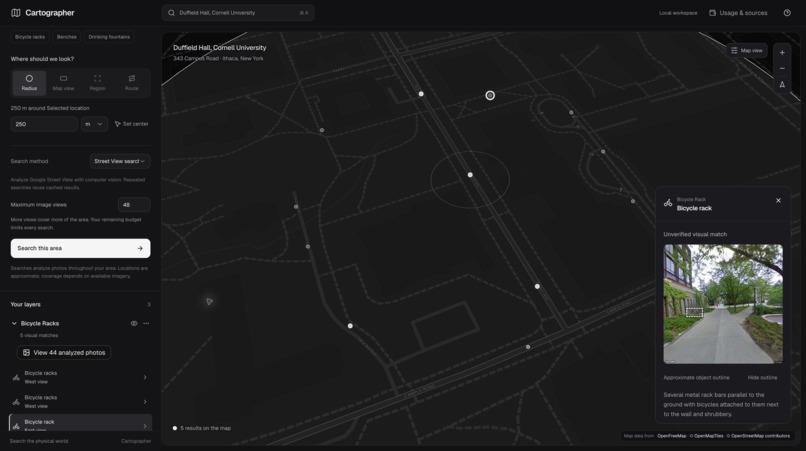
Task: Click the magnifier icon in the search bar
Action: click(172, 13)
